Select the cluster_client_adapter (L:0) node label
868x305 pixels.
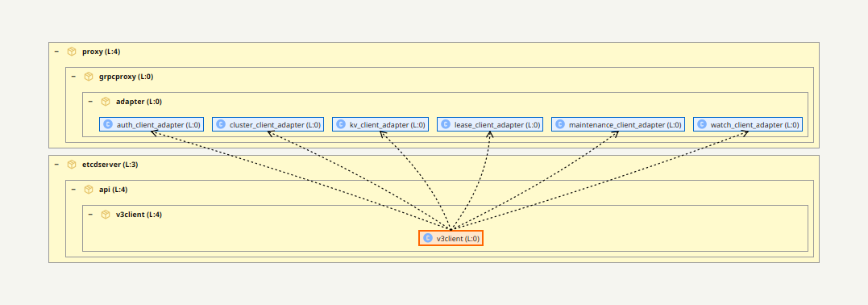[275, 125]
